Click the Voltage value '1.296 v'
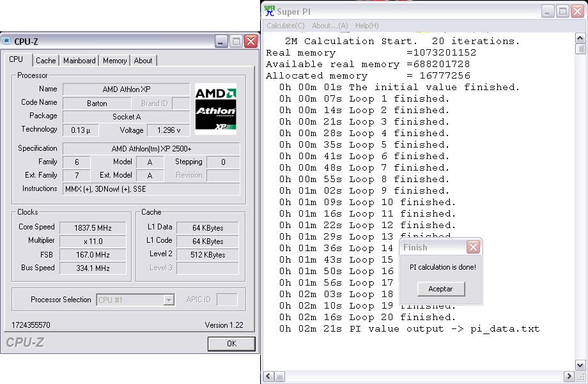This screenshot has width=588, height=384. [168, 130]
